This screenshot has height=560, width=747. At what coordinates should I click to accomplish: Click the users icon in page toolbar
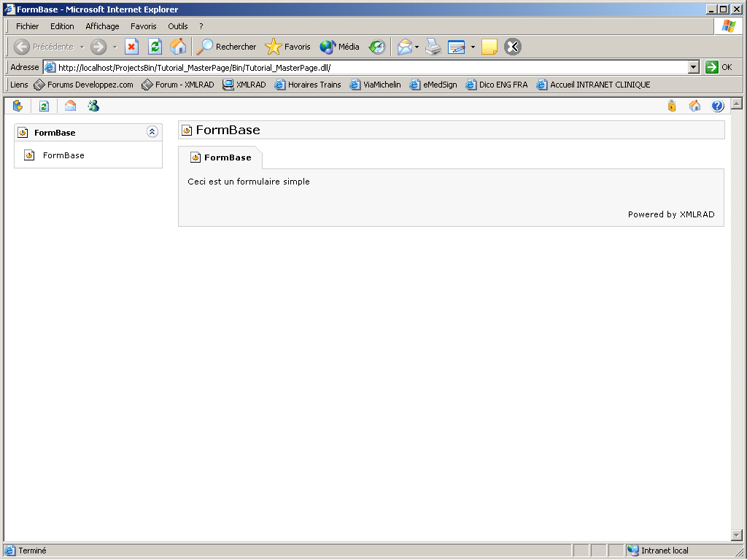click(x=93, y=106)
